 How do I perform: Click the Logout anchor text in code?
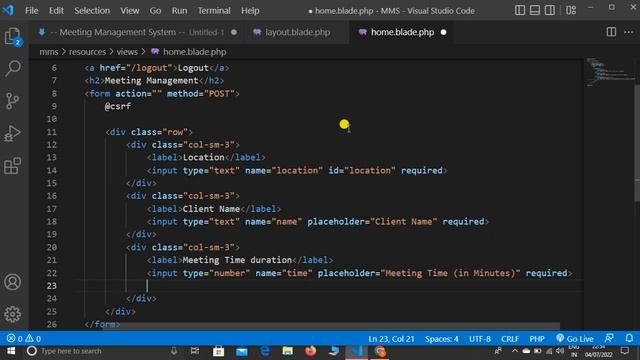point(193,68)
